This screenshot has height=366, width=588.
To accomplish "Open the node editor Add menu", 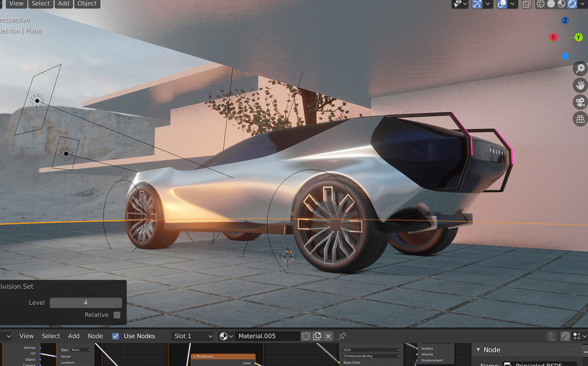I will (x=74, y=336).
